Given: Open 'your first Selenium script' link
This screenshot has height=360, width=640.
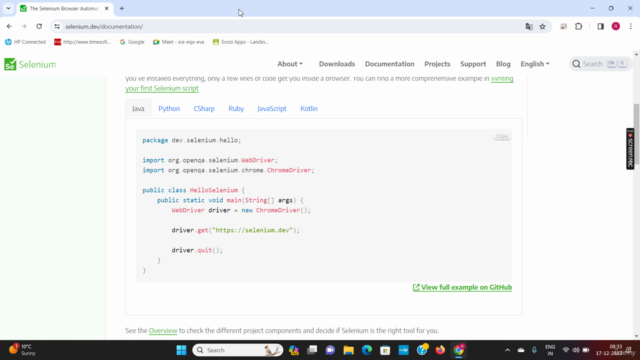Looking at the screenshot, I should (162, 89).
